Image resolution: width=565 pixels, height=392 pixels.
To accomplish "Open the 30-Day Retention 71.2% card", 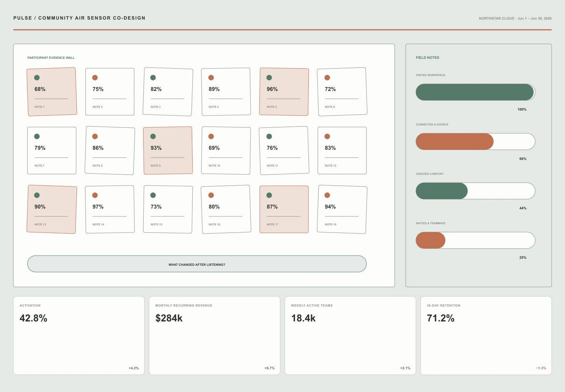I will click(486, 336).
